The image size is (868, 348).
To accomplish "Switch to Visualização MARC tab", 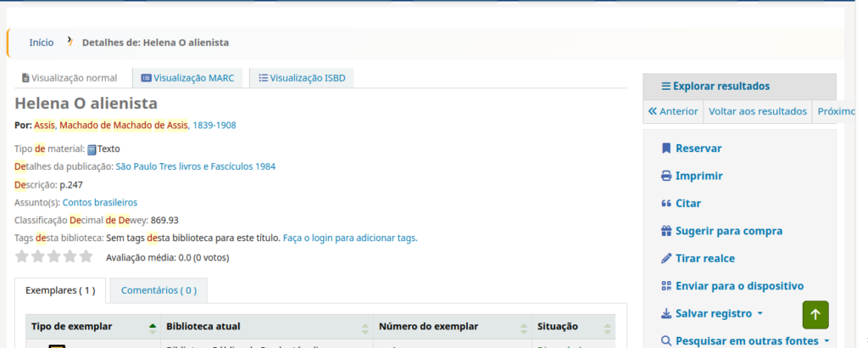I will (x=188, y=78).
